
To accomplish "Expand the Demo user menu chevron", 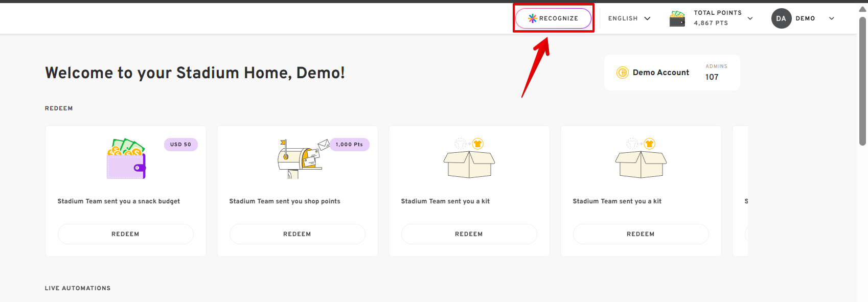I will (x=832, y=18).
